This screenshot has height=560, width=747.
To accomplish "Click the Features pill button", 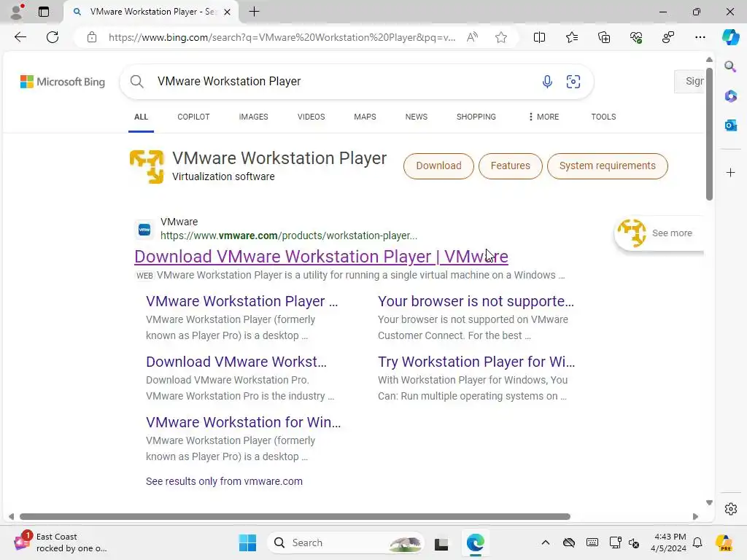I will 510,166.
